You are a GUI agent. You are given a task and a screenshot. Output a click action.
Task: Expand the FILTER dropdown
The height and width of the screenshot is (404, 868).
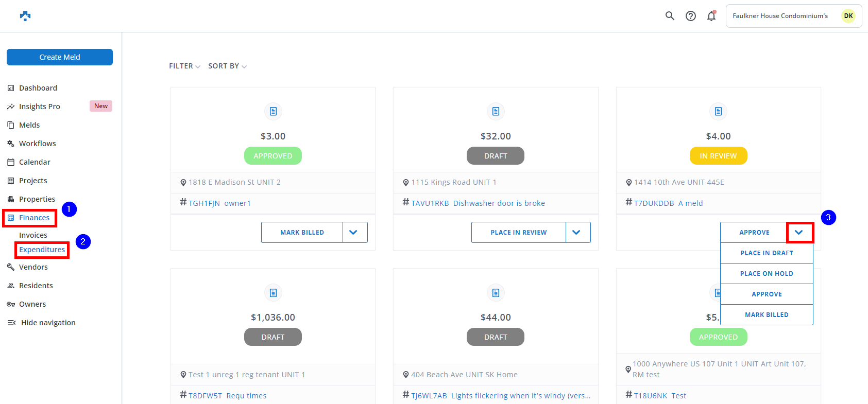tap(184, 66)
